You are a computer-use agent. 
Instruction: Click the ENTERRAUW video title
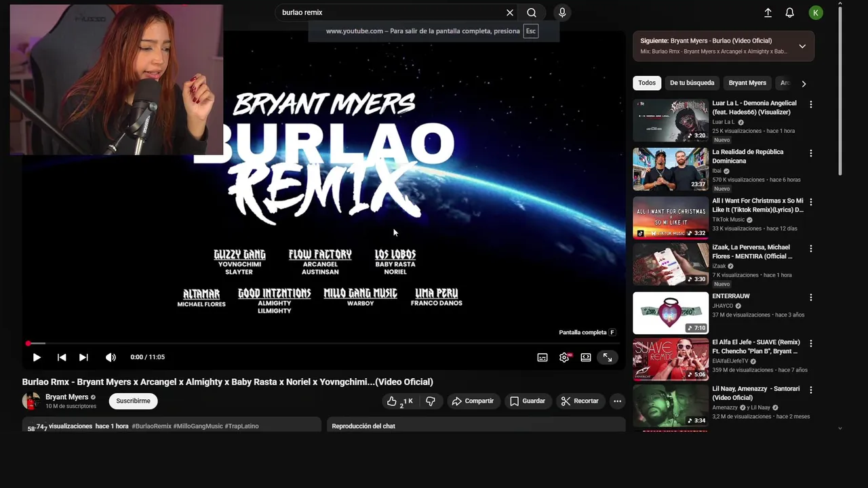coord(731,296)
